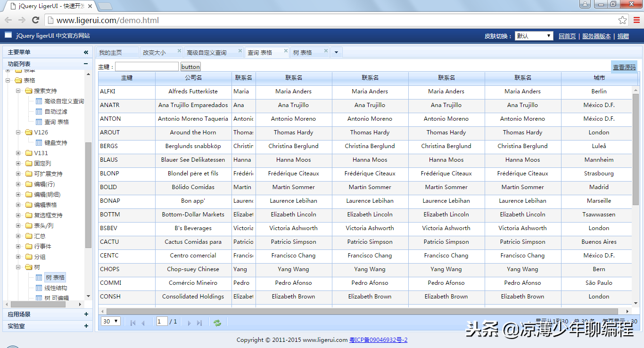Screen dimensions: 644x348
Task: Select the ALFKI cell in the grid
Action: [127, 91]
